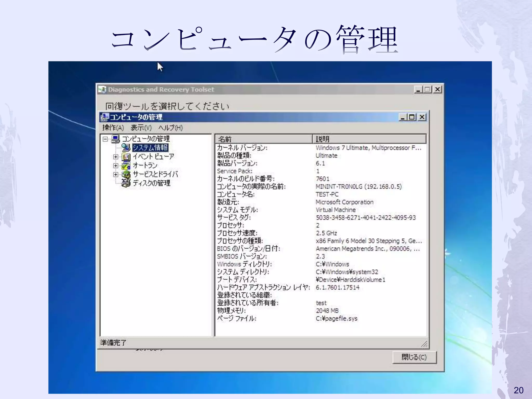Expand the イベント ビューア node
The image size is (532, 399).
coord(116,157)
